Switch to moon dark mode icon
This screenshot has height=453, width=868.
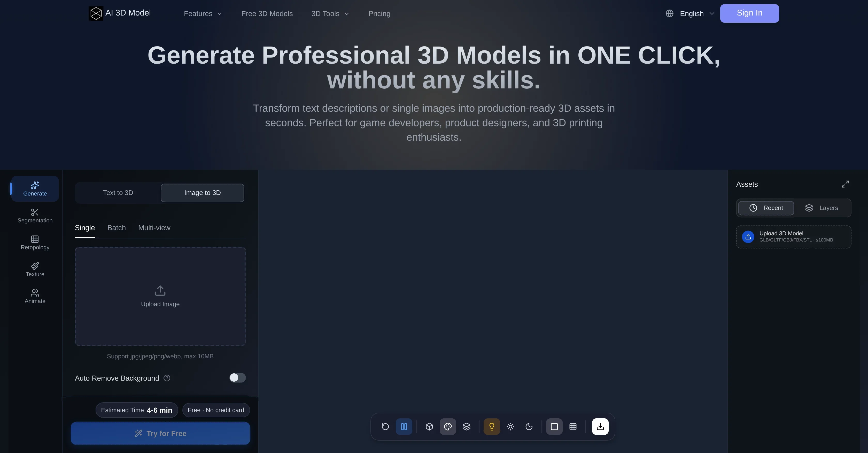pos(529,426)
